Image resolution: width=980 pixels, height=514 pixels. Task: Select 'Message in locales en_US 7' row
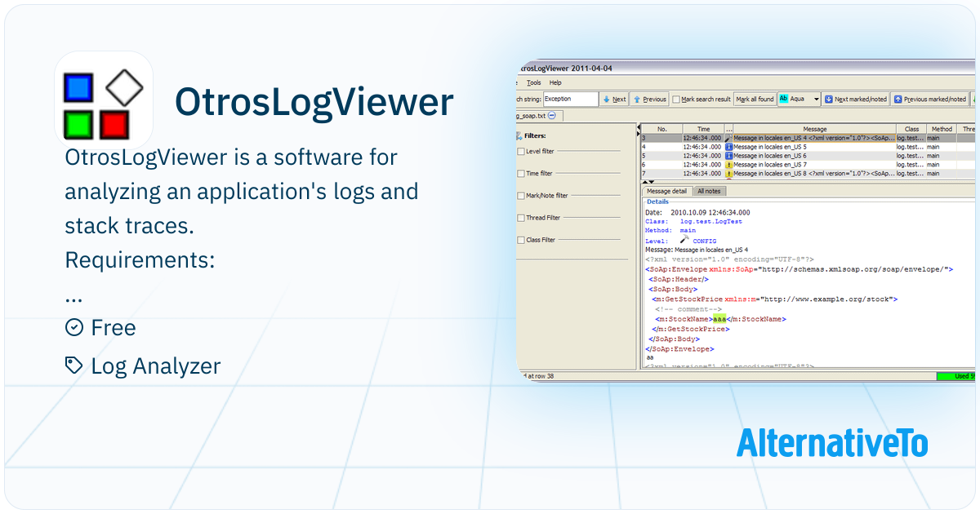pyautogui.click(x=808, y=165)
